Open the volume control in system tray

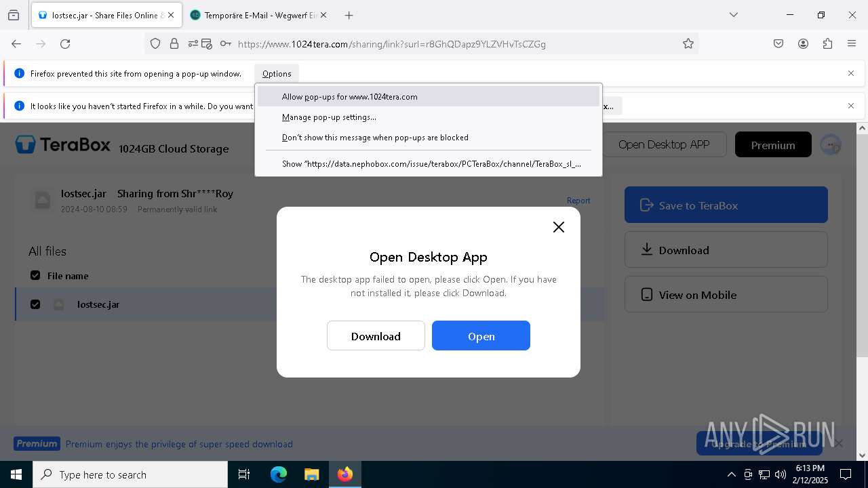click(781, 474)
